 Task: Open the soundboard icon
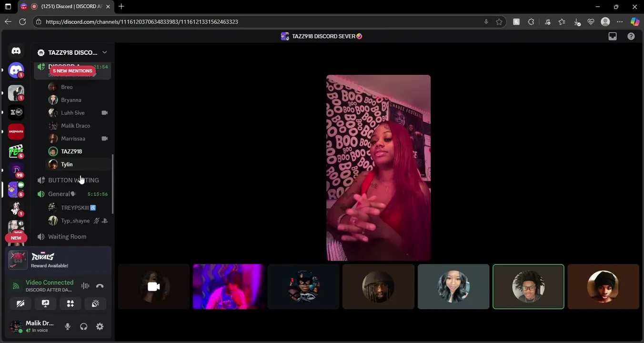[x=95, y=303]
